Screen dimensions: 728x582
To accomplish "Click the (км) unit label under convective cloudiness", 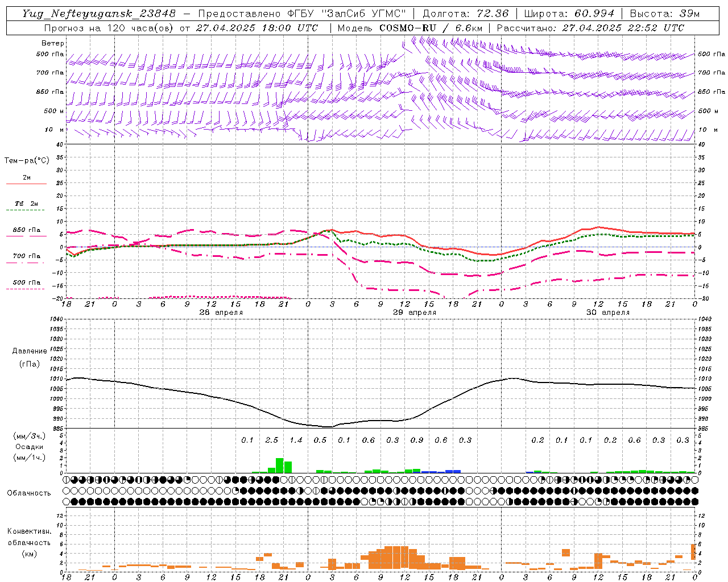I will point(30,554).
